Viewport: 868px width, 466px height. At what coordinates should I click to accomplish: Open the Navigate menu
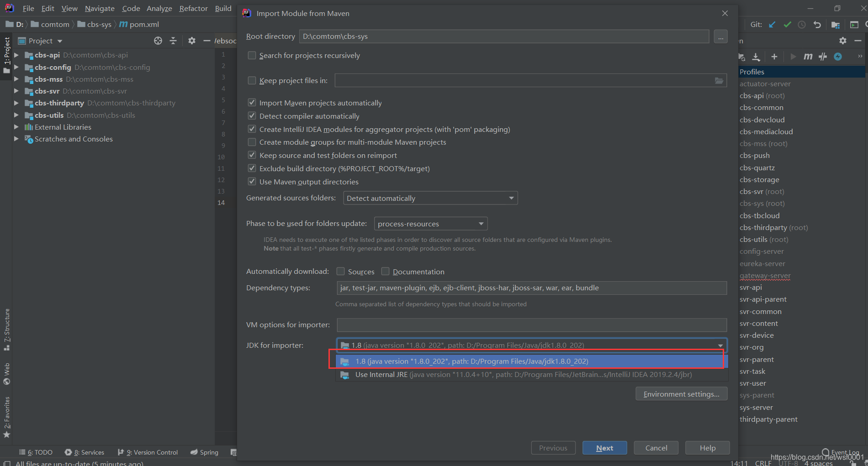point(100,8)
